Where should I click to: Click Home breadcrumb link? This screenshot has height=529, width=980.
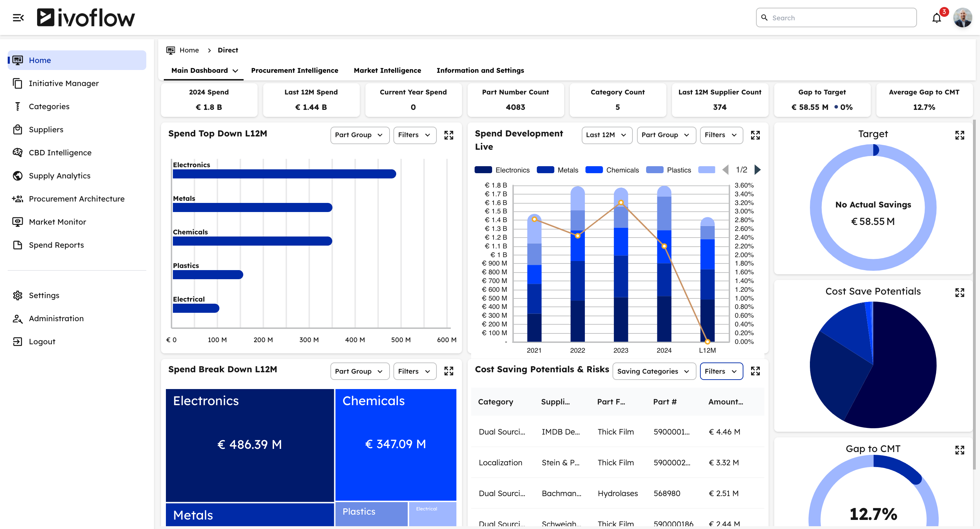tap(189, 50)
